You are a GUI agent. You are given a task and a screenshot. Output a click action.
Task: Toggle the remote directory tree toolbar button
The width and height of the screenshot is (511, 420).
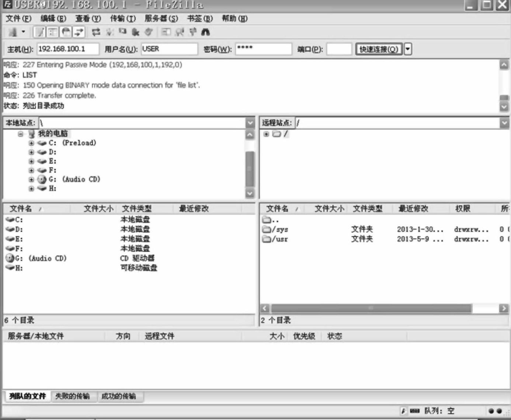pos(66,32)
